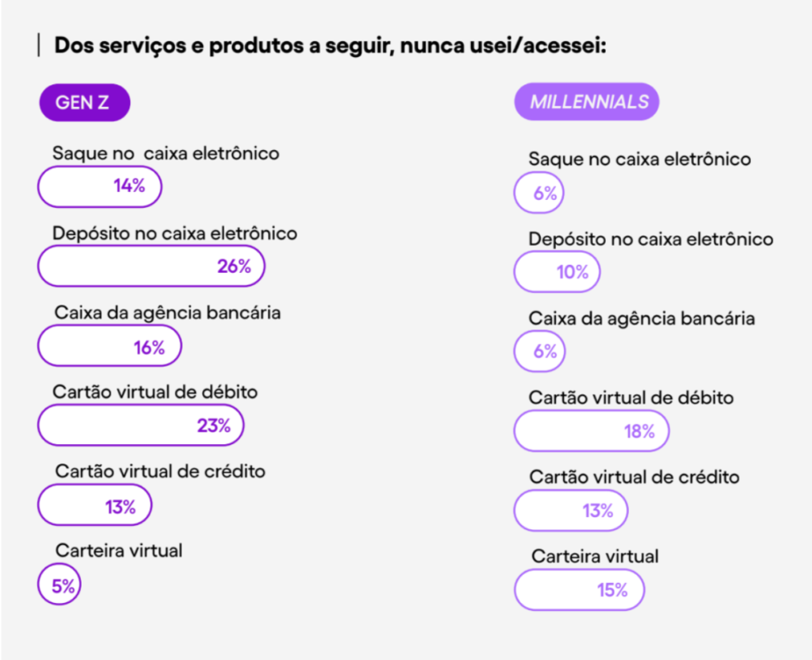Screen dimensions: 812x660
Task: Select the Millennials 10% deposit bar
Action: pyautogui.click(x=557, y=272)
